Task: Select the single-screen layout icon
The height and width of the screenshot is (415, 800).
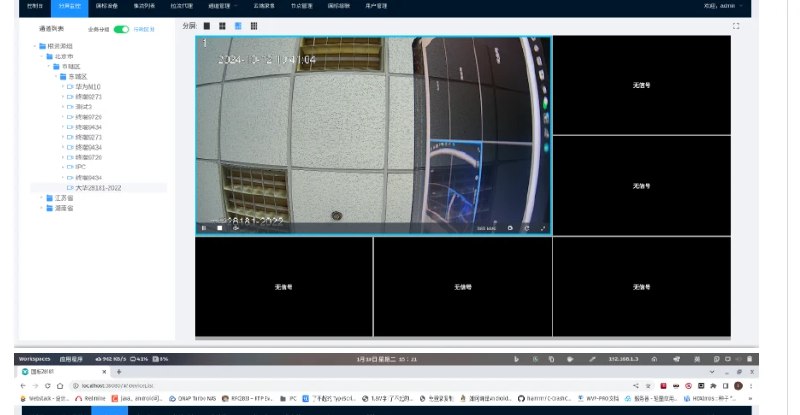Action: click(x=207, y=26)
